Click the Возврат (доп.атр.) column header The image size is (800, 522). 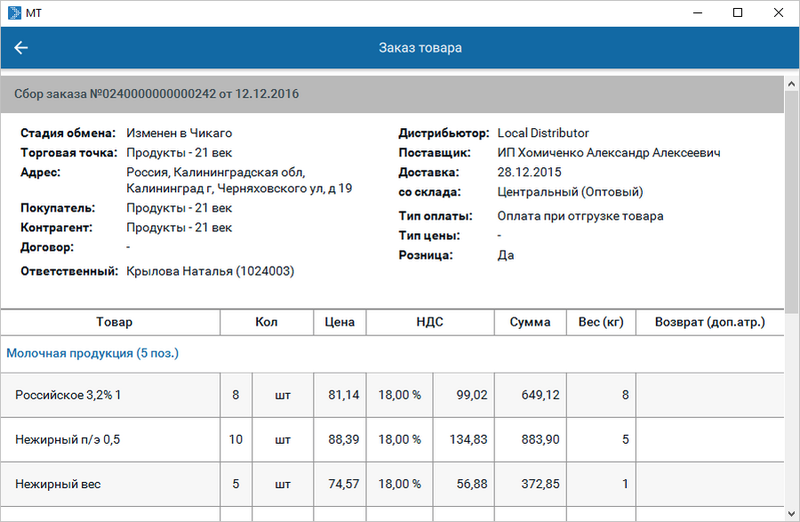tap(709, 322)
